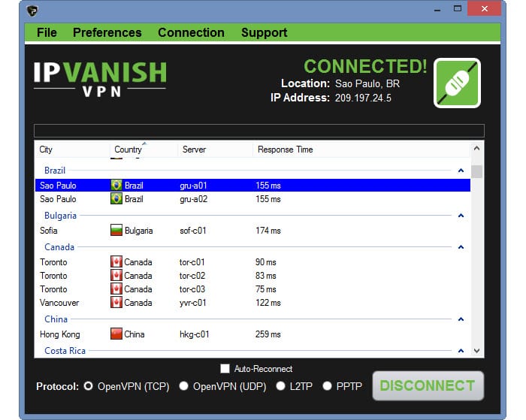Click the server list scrollbar thumb
This screenshot has height=420, width=526.
tap(476, 171)
